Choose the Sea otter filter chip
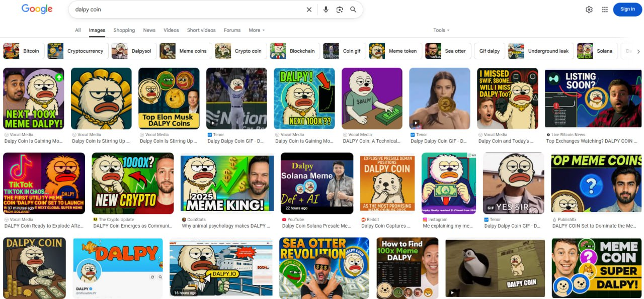Screen dimensions: 644x299 [x=447, y=51]
